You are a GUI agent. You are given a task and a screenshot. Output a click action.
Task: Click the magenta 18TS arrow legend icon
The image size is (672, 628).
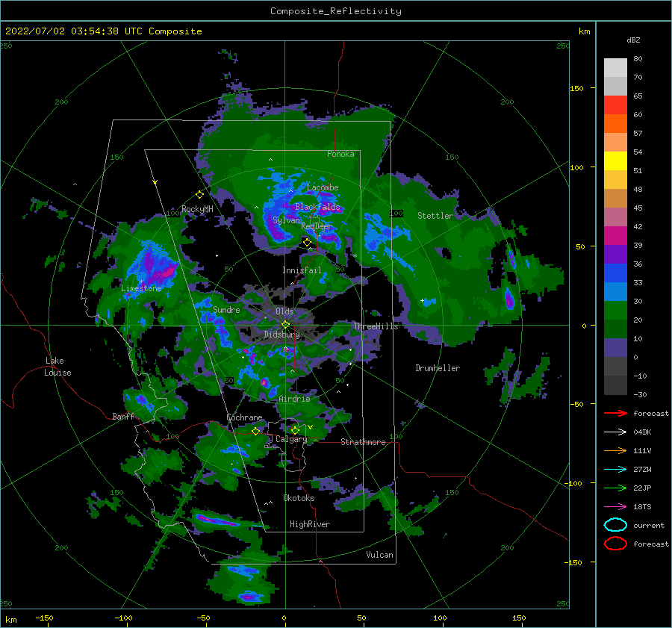click(x=615, y=507)
